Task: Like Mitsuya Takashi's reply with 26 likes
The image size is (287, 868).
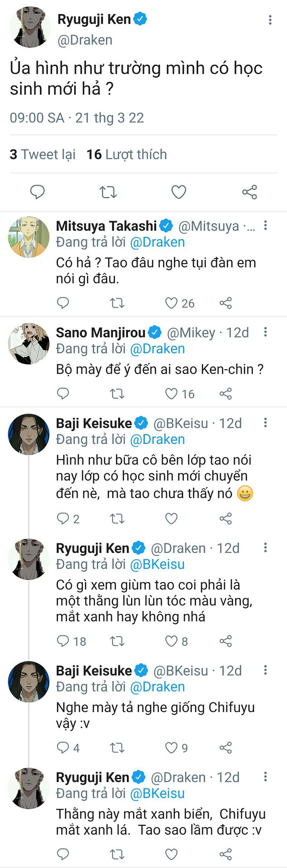Action: point(172,303)
